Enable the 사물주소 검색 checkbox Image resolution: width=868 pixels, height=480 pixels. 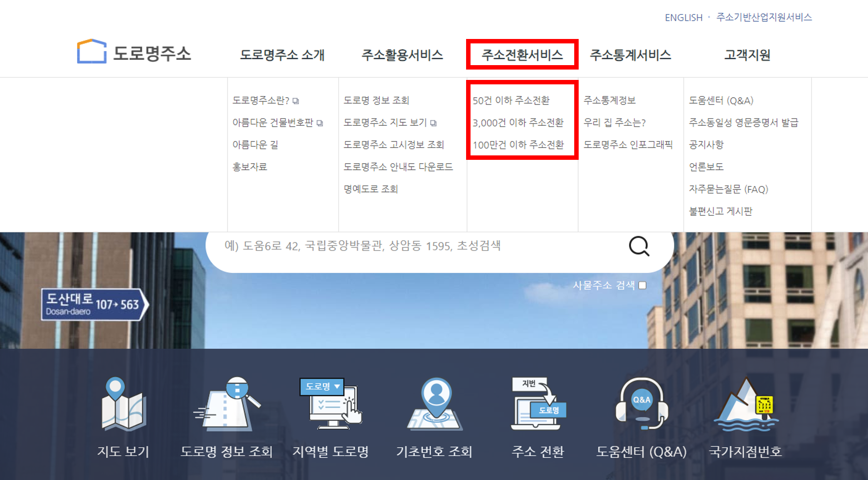tap(642, 285)
